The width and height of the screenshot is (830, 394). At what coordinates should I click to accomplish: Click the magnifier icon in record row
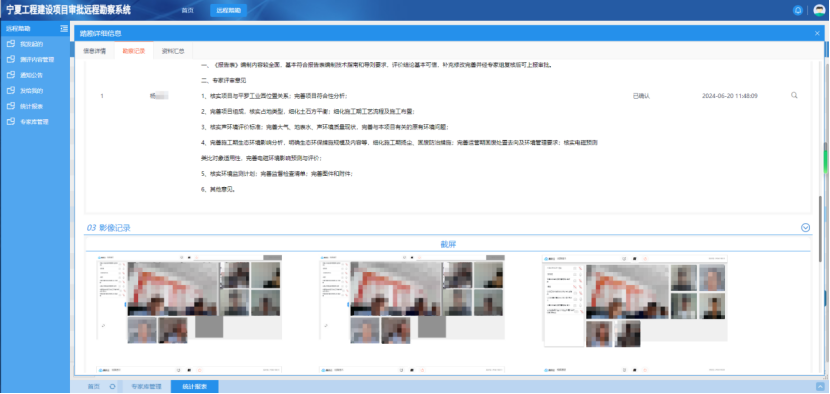(x=794, y=95)
